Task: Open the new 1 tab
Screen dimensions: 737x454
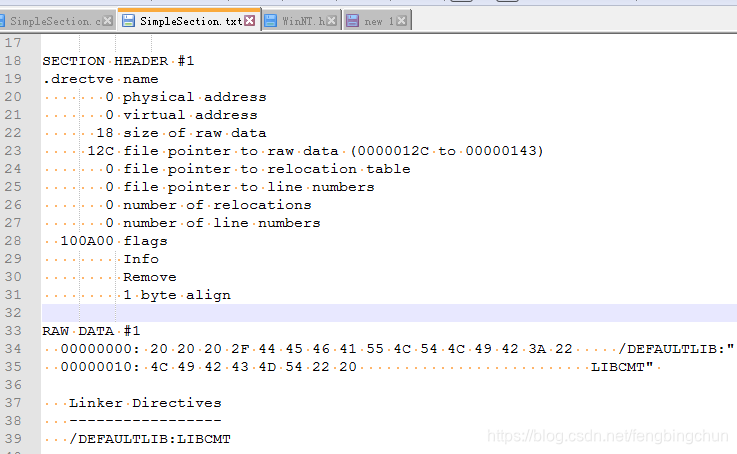Action: 378,21
